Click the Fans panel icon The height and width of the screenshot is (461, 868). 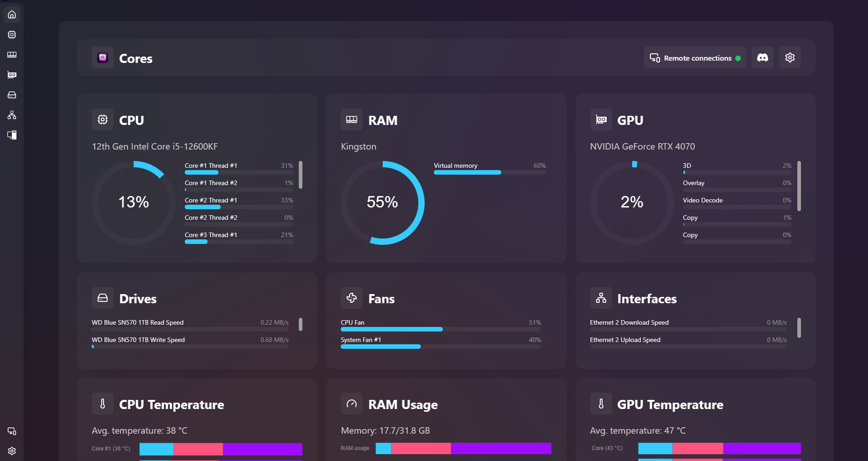tap(352, 298)
